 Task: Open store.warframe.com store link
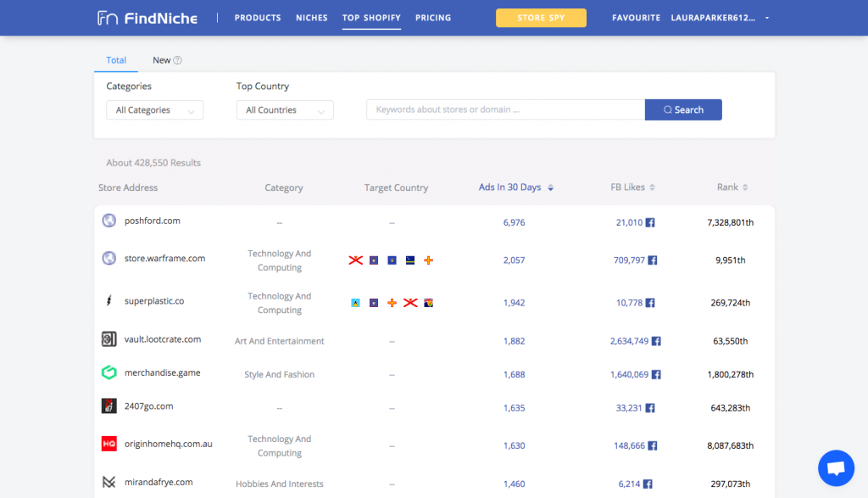[164, 258]
